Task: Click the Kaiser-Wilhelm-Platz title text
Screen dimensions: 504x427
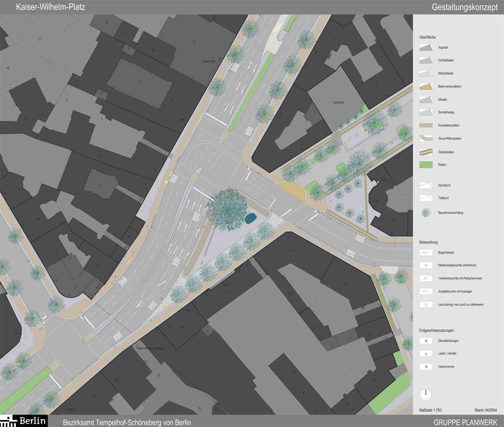Action: tap(51, 7)
